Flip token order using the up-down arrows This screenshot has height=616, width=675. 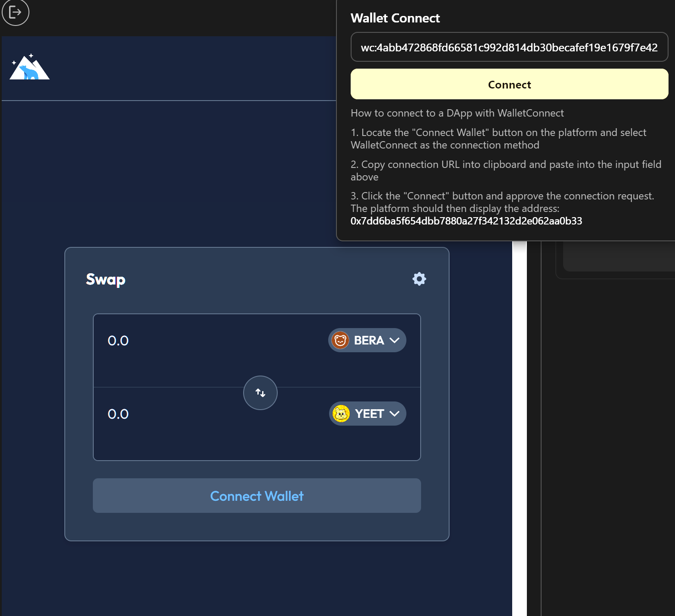point(260,393)
